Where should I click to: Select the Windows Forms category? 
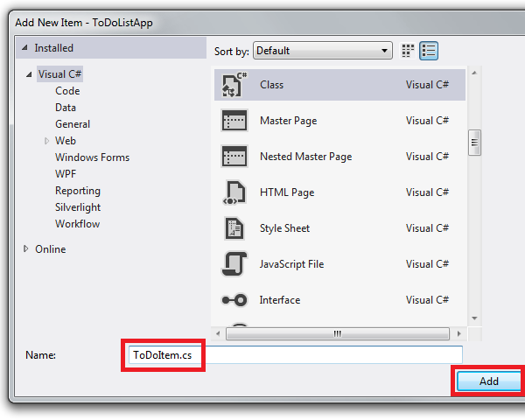coord(92,157)
